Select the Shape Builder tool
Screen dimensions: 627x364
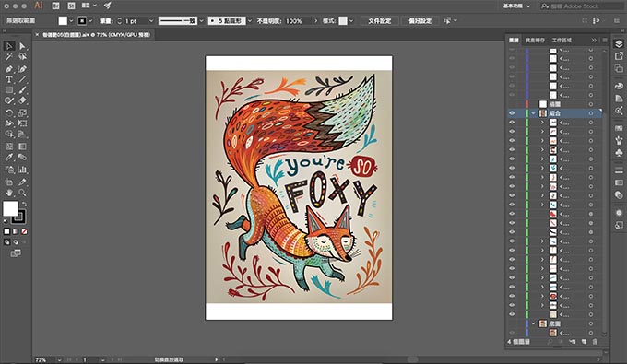(x=9, y=135)
